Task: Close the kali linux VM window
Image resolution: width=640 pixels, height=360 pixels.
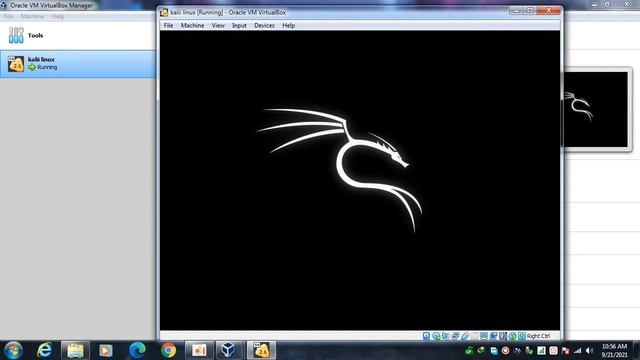Action: (549, 11)
